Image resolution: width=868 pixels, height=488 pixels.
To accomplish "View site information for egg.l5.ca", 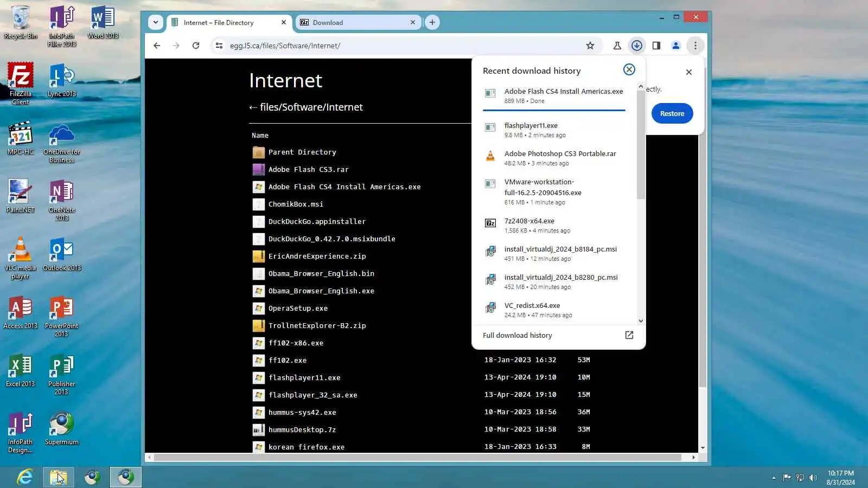I will coord(219,46).
